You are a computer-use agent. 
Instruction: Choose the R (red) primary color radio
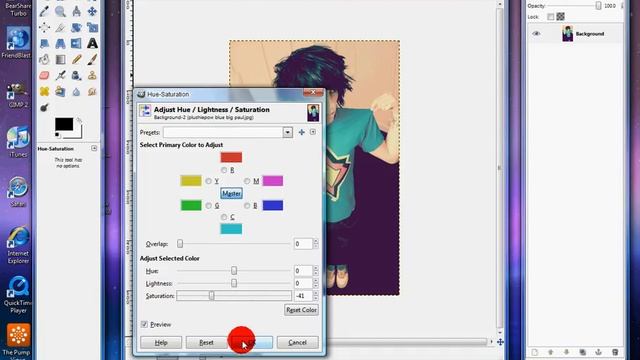[x=224, y=170]
